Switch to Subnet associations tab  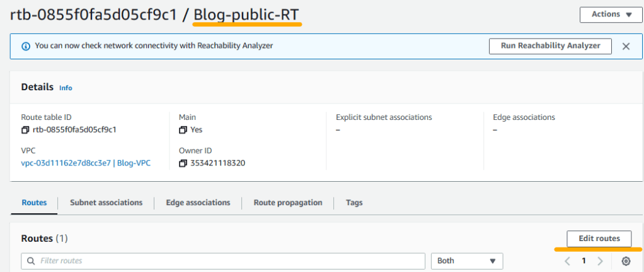106,203
